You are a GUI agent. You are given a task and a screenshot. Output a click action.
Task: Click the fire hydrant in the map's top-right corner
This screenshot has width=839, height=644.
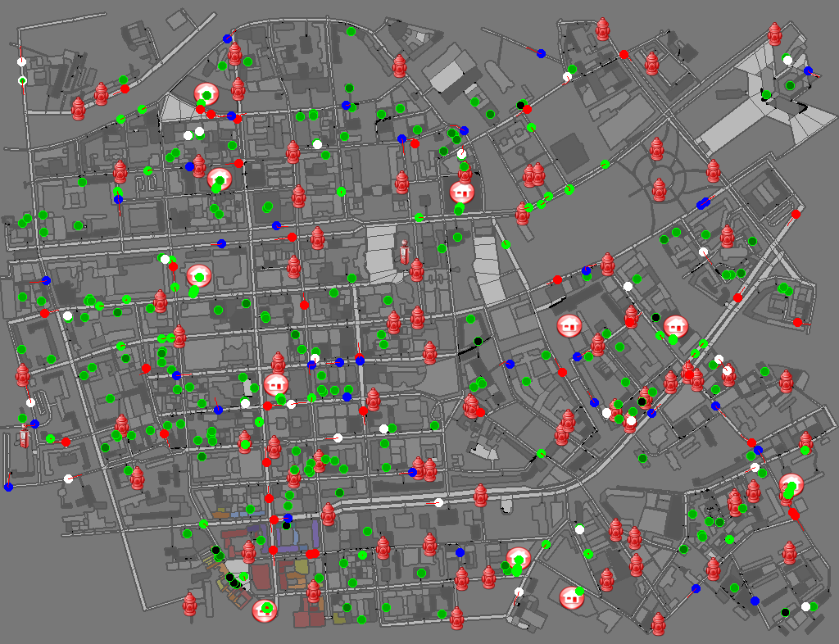(x=775, y=34)
